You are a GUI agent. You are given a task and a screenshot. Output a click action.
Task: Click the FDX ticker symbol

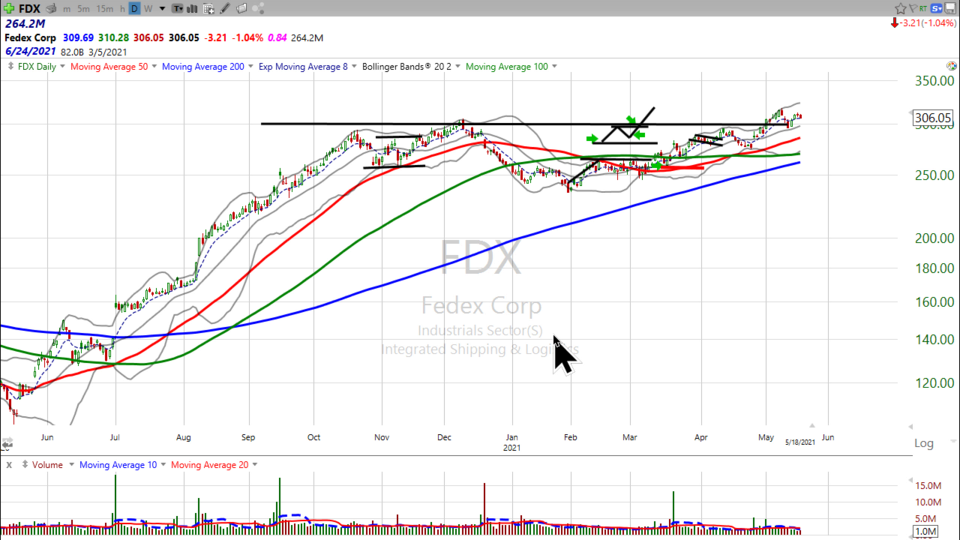[29, 9]
